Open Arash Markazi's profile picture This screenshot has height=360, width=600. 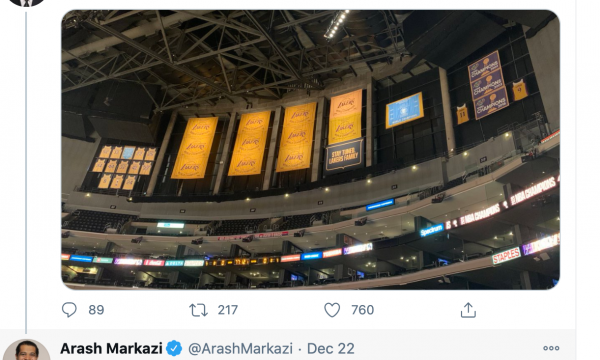coord(27,350)
